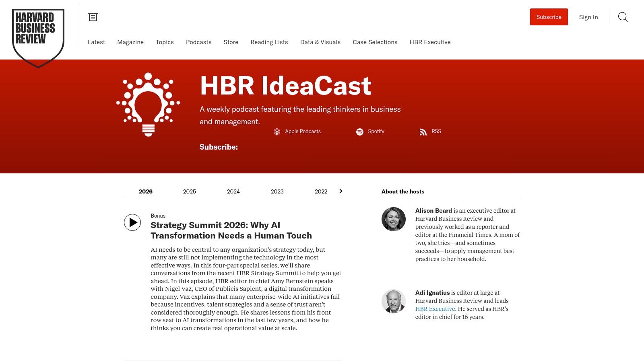This screenshot has width=644, height=362.
Task: Open the Podcasts menu item
Action: point(198,42)
